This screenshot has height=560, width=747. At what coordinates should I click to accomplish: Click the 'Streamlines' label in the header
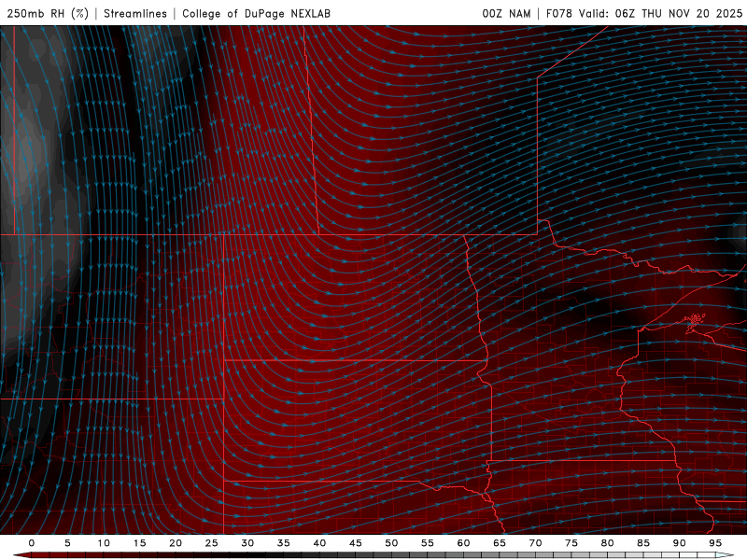point(135,13)
